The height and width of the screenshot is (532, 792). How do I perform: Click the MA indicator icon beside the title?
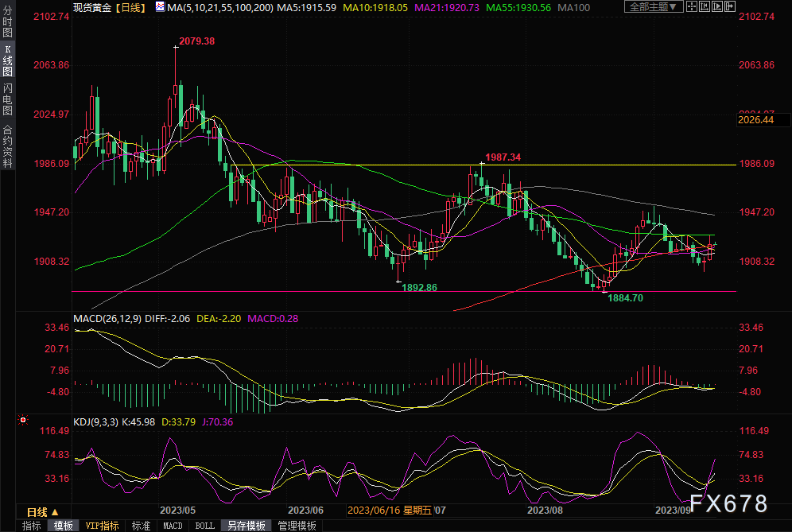coord(160,7)
